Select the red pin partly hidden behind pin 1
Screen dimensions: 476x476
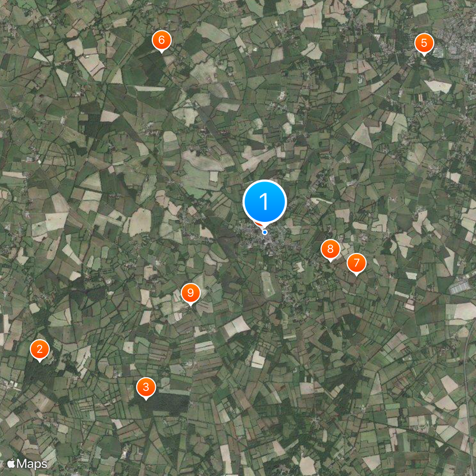[x=257, y=224]
